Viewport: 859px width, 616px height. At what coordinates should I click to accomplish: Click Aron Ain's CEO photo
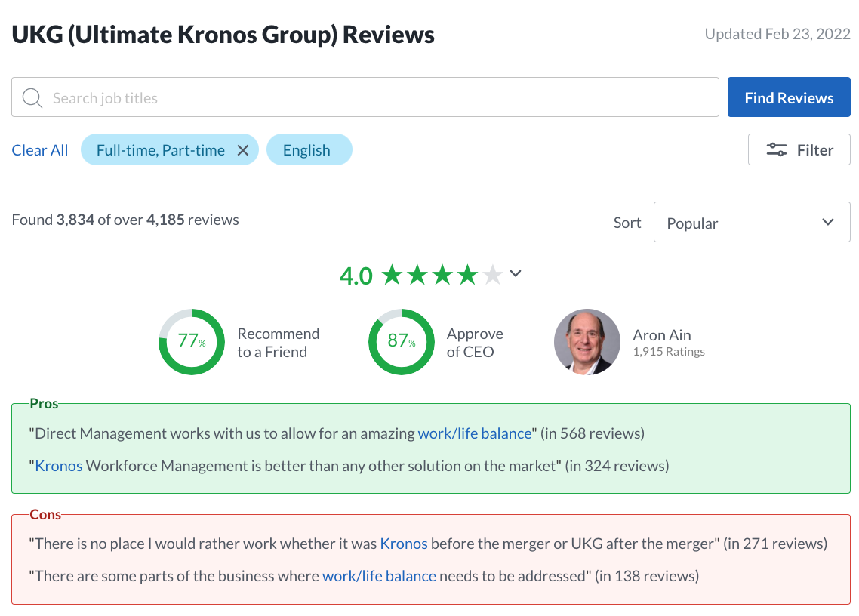click(587, 342)
